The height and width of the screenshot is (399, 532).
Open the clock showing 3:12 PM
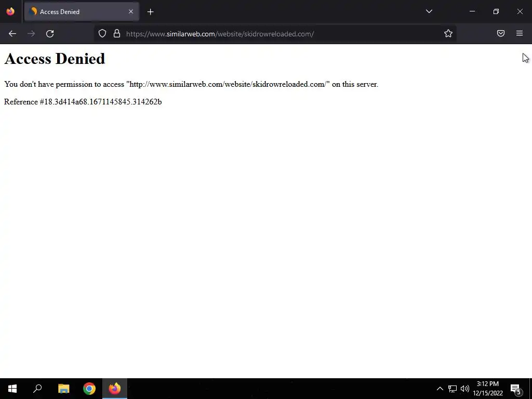click(487, 389)
